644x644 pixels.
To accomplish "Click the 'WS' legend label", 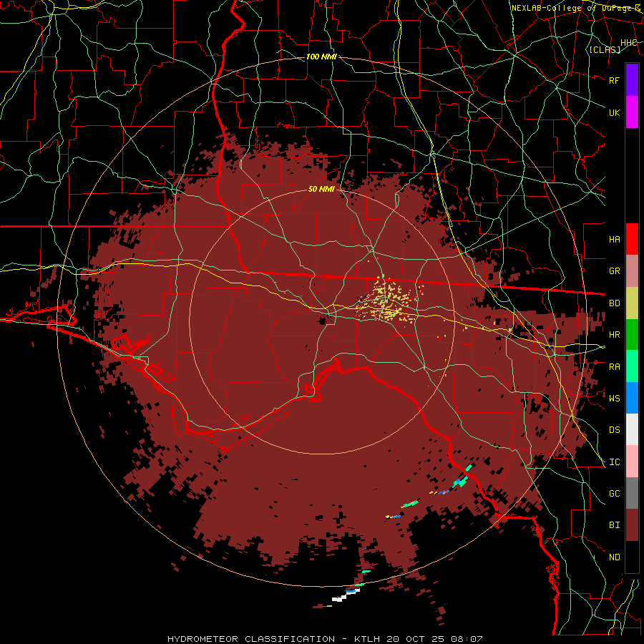I will pyautogui.click(x=614, y=399).
